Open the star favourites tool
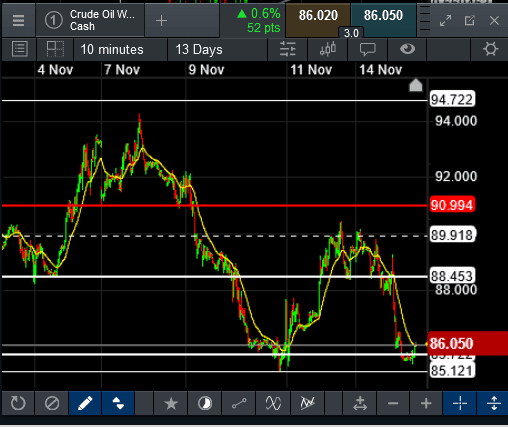Viewport: 508px width, 427px height. point(171,403)
